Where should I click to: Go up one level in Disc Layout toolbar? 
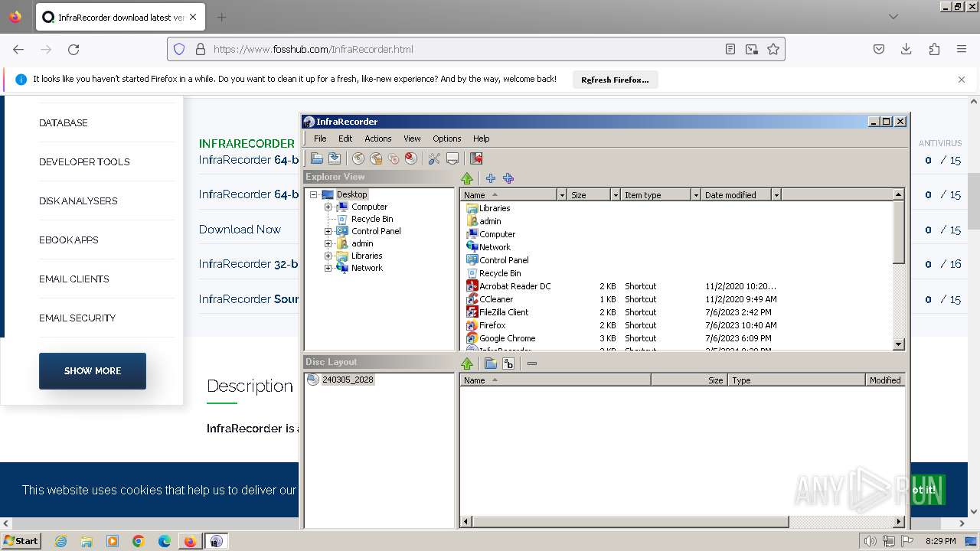(x=467, y=364)
